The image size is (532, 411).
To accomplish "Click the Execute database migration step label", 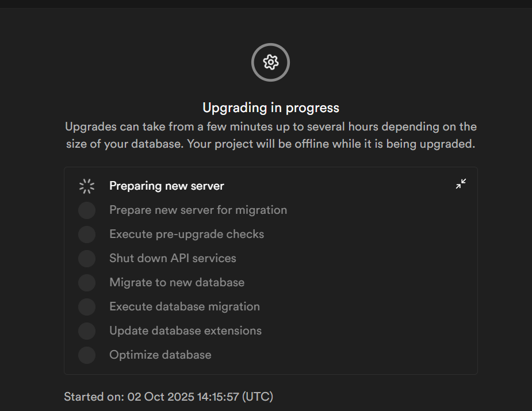I will click(184, 307).
